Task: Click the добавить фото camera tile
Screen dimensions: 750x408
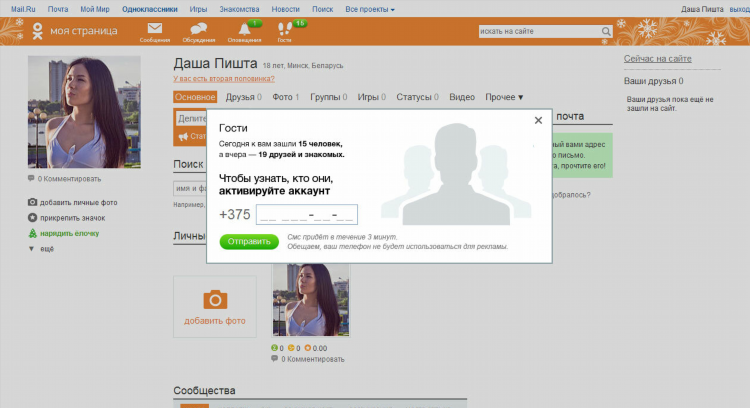Action: [215, 307]
